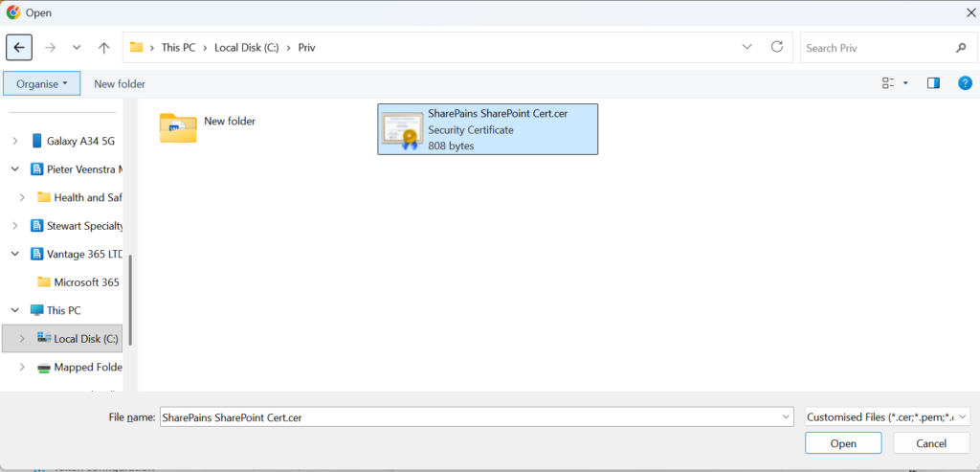Click the Vantage 365 LTD building icon

point(37,254)
